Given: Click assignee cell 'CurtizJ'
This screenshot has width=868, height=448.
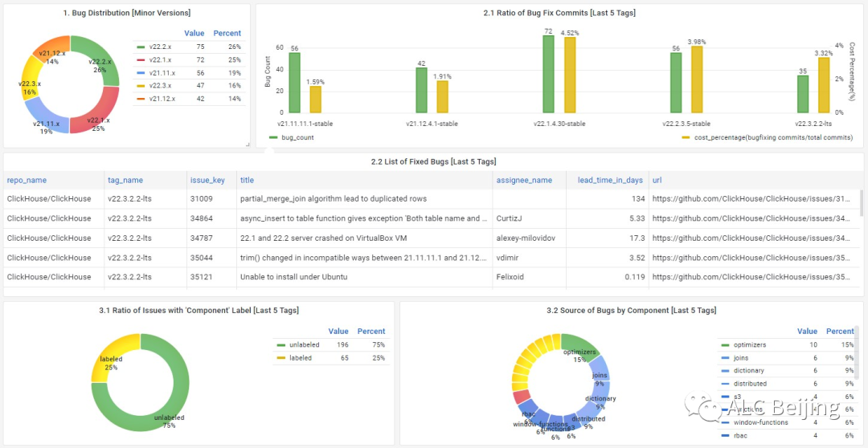Looking at the screenshot, I should [x=510, y=218].
